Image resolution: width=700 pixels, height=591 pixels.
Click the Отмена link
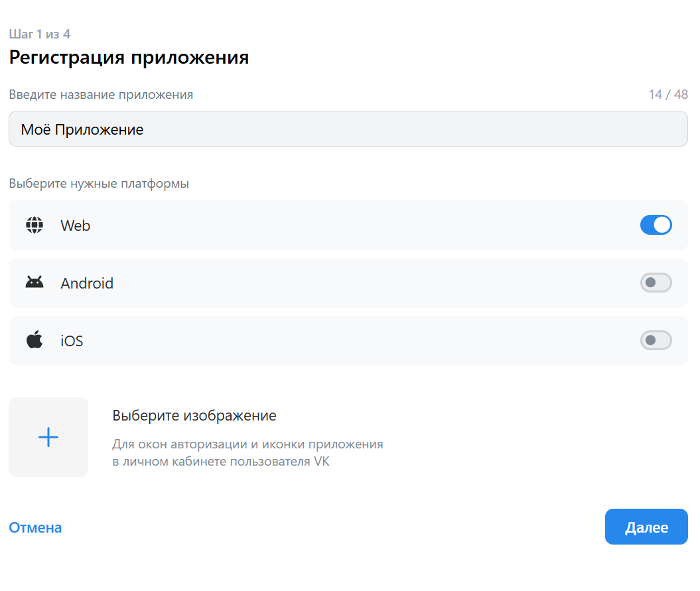pos(35,527)
